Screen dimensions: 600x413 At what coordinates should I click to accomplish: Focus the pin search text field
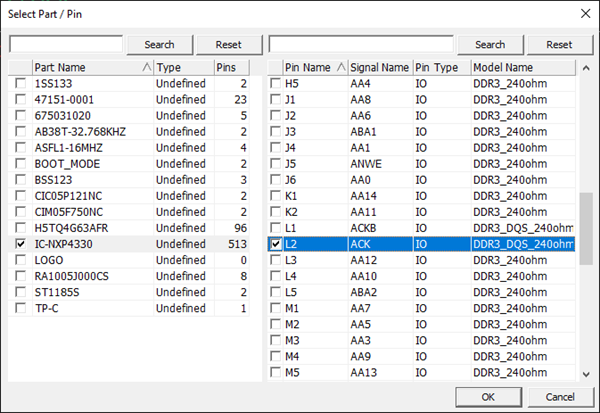pos(361,45)
